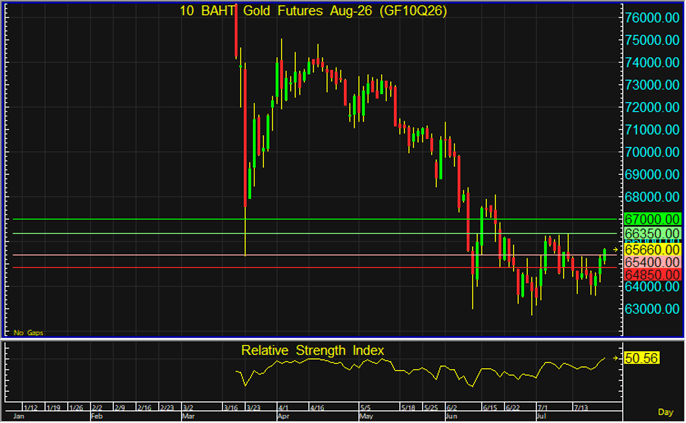Select the Jul month label
This screenshot has height=423, width=686.
542,416
